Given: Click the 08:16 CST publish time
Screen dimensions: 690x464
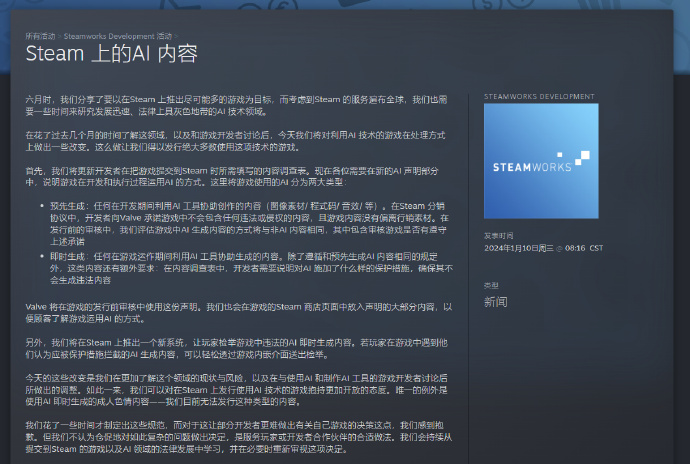Looking at the screenshot, I should click(589, 247).
